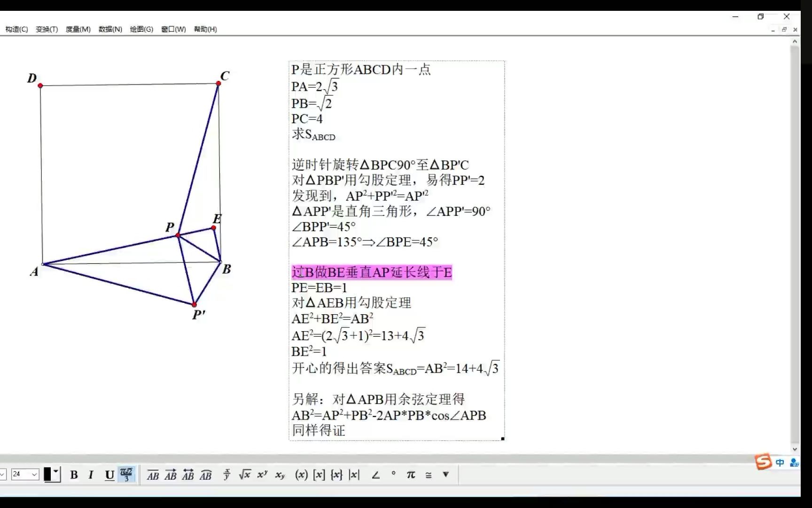The image size is (812, 508).
Task: Click text line BE²=1
Action: click(x=309, y=351)
